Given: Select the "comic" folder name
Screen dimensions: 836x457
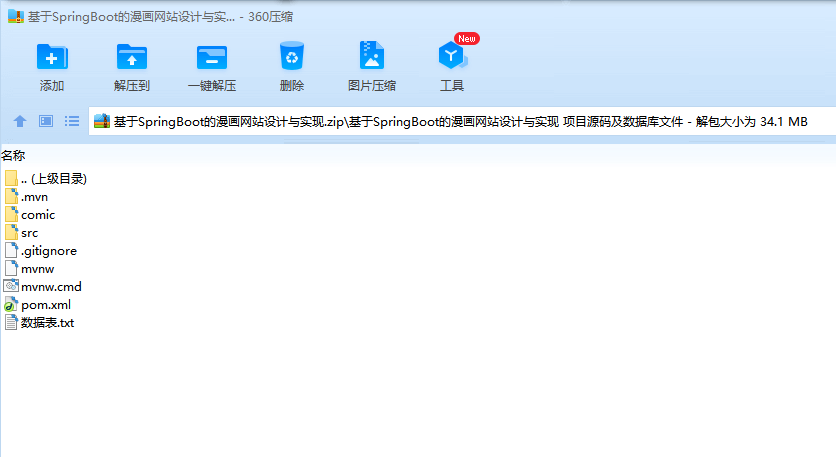Looking at the screenshot, I should [38, 215].
